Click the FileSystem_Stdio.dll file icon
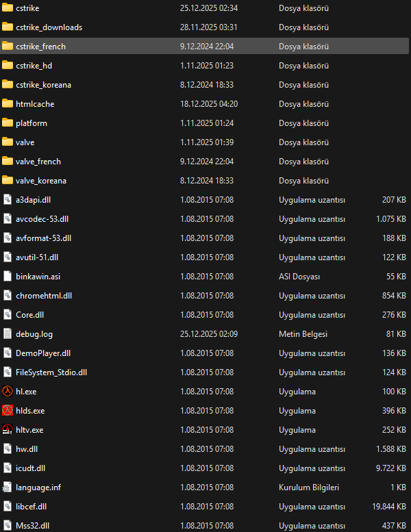Screen dimensions: 411x532 pos(8,372)
